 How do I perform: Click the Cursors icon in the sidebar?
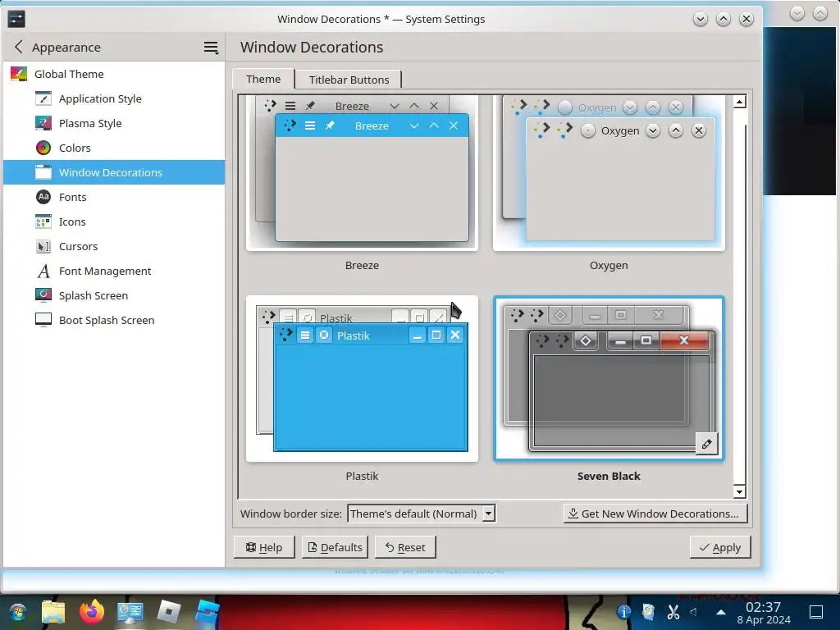(x=43, y=246)
